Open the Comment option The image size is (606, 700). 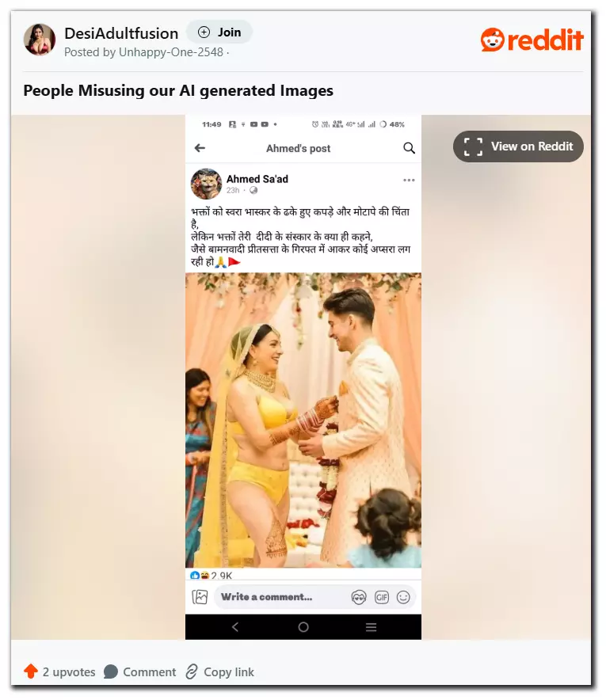[139, 671]
